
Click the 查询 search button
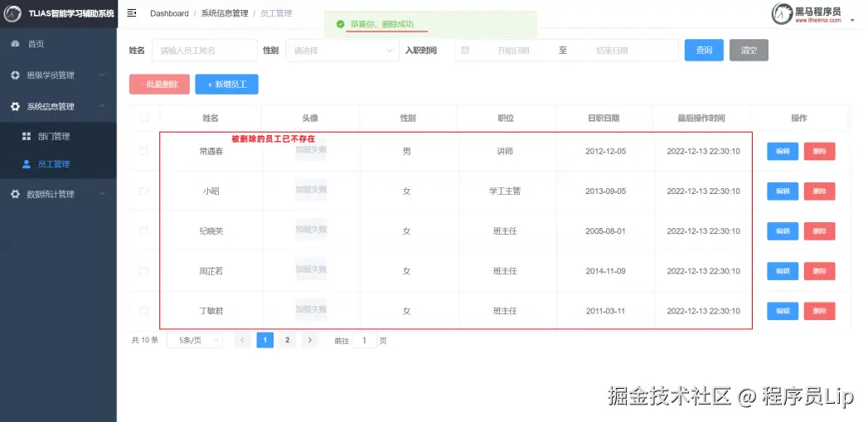(704, 50)
